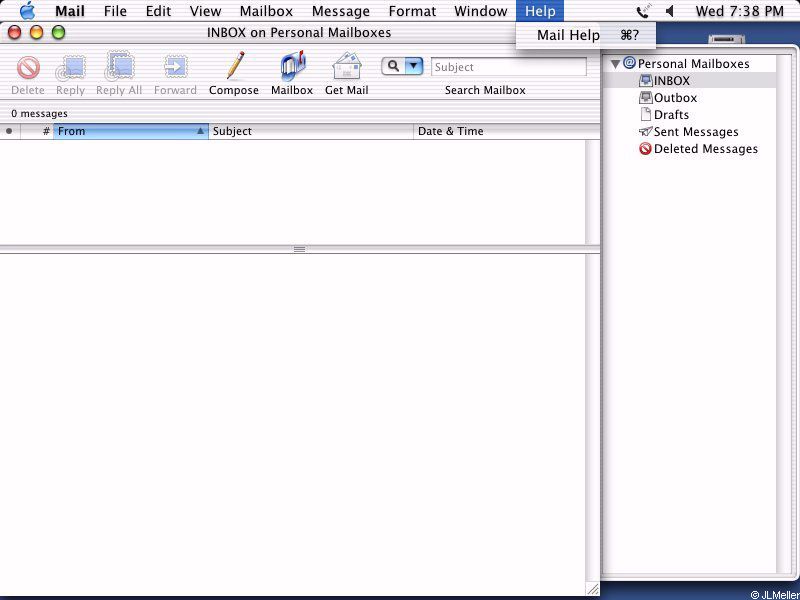Image resolution: width=800 pixels, height=600 pixels.
Task: Open the Apple menu
Action: [x=28, y=10]
